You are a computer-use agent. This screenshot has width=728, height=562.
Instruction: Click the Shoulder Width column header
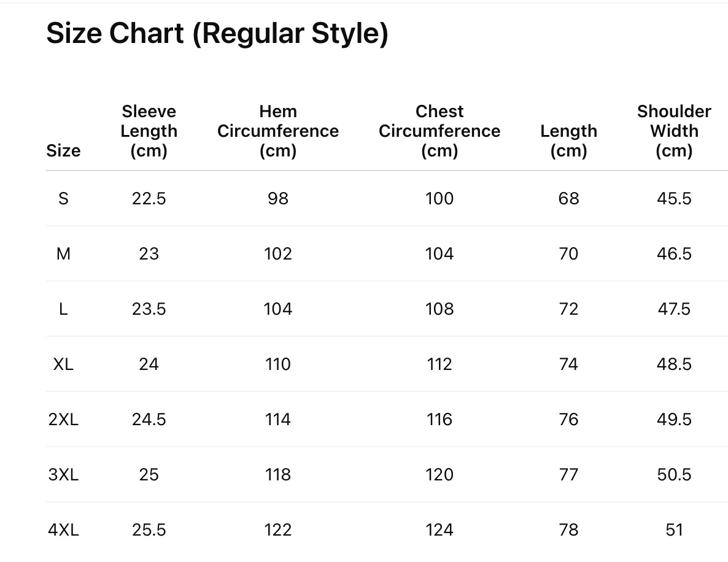pos(674,131)
